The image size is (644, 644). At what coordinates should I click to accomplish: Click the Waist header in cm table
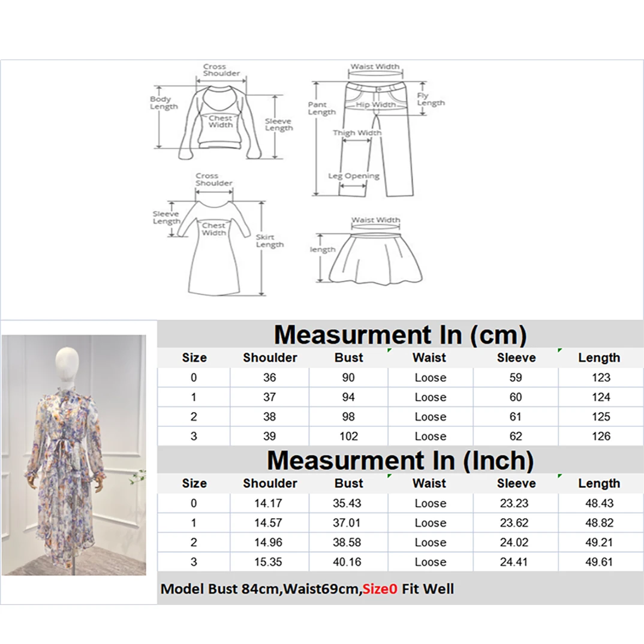click(x=429, y=358)
